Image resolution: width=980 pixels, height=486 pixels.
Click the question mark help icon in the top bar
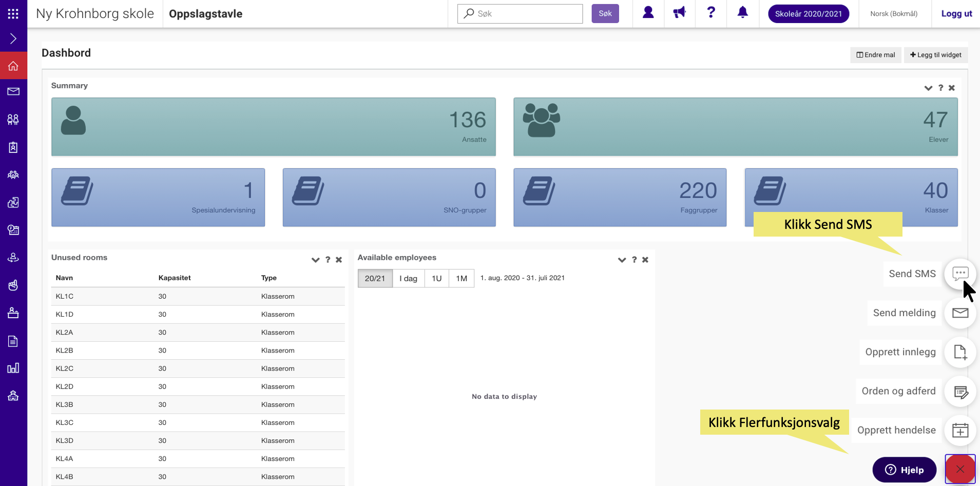pyautogui.click(x=711, y=13)
